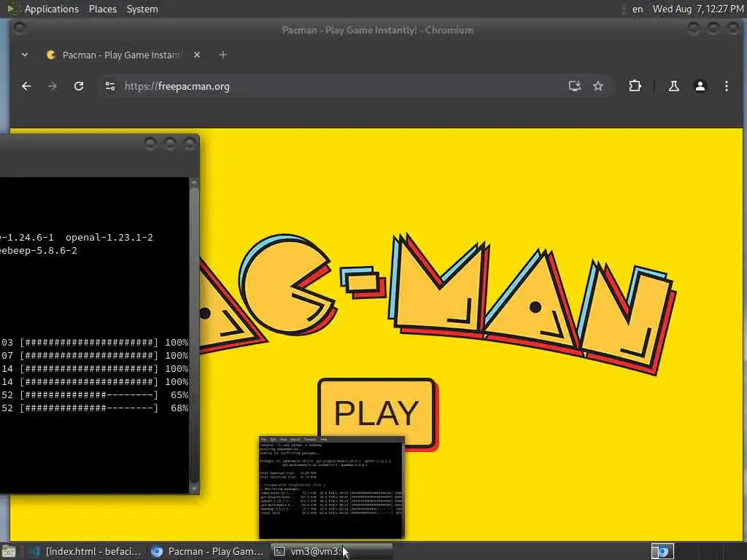Open the Chromium three-dot menu

coord(726,86)
